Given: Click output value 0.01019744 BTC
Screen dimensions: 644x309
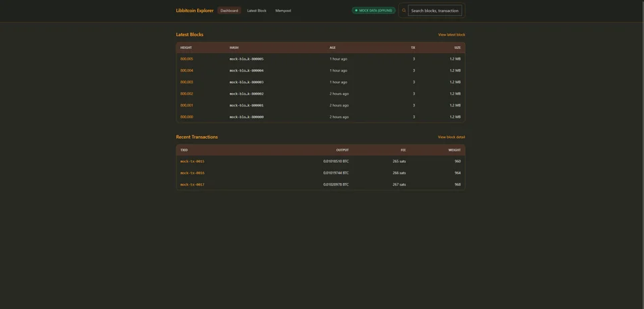Looking at the screenshot, I should pyautogui.click(x=335, y=173).
